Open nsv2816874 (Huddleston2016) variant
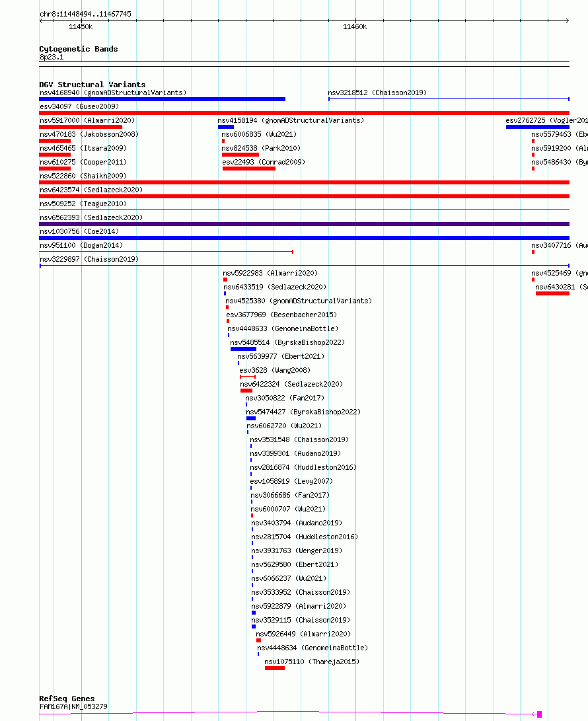 [303, 467]
